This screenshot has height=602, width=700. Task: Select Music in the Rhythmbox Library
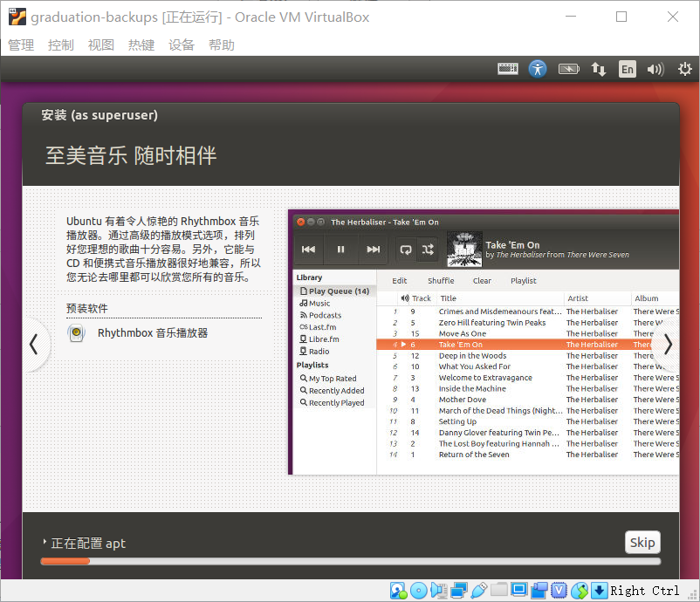(x=315, y=303)
